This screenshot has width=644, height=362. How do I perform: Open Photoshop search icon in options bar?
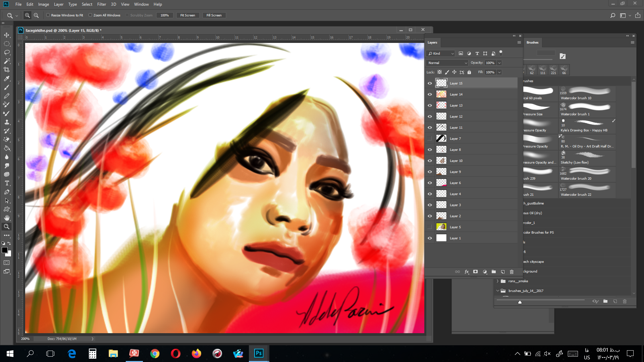[x=612, y=15]
